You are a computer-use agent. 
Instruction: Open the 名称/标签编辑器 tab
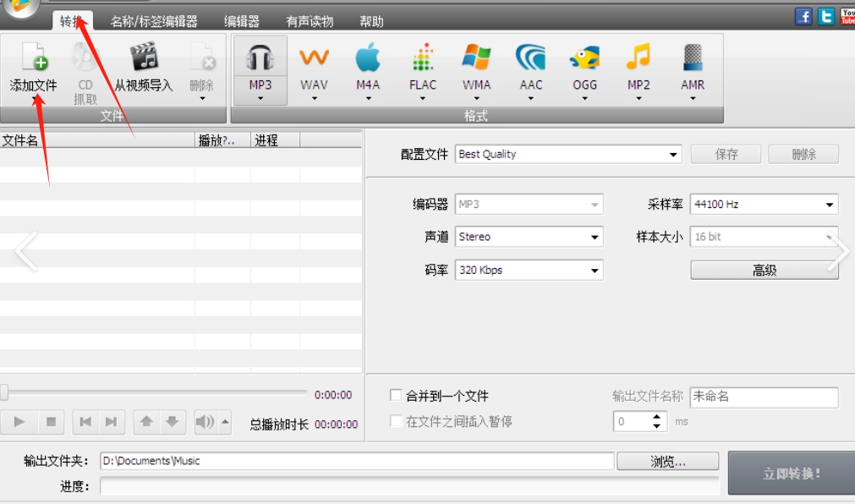click(x=154, y=21)
